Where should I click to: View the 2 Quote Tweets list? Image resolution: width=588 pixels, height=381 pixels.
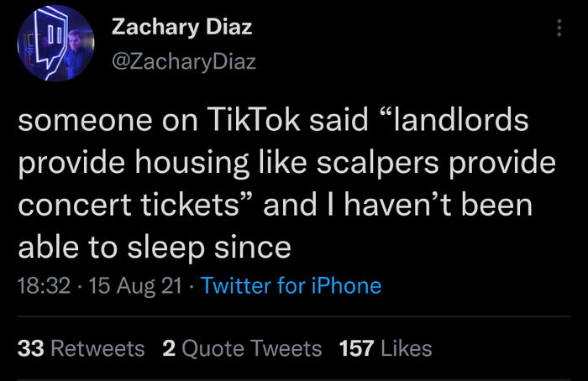tap(242, 348)
